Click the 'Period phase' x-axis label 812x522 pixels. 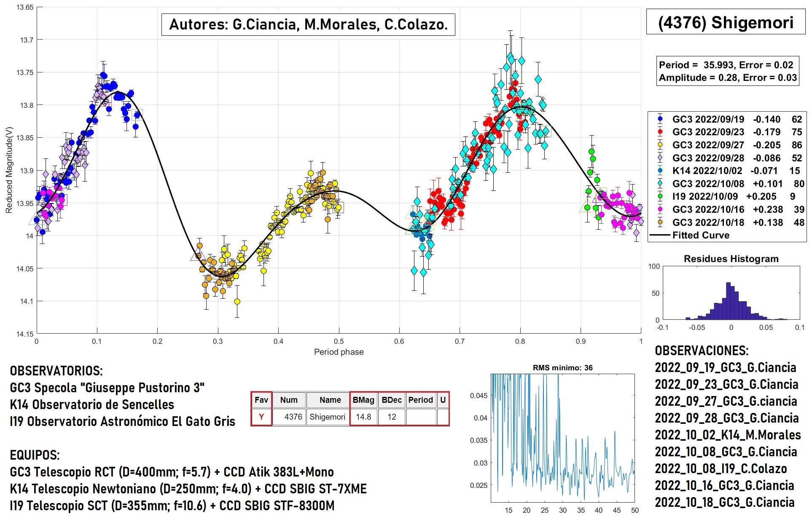(339, 352)
